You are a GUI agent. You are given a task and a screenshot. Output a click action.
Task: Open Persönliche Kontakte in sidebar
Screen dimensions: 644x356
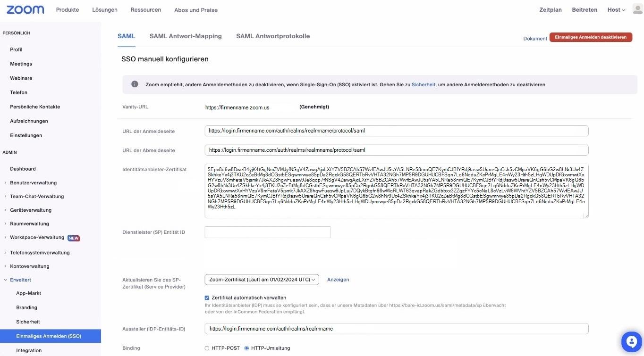(x=35, y=107)
